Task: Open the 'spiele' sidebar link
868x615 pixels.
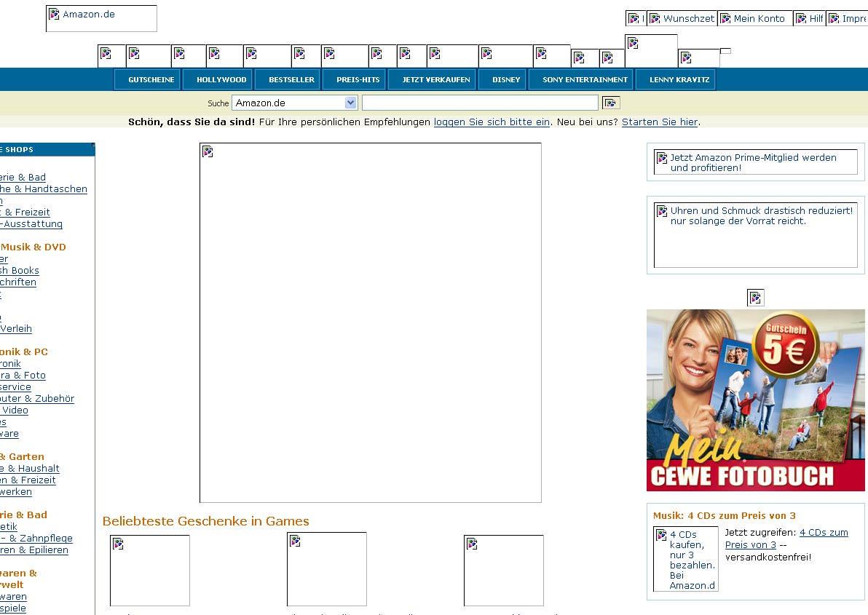Action: pos(13,608)
